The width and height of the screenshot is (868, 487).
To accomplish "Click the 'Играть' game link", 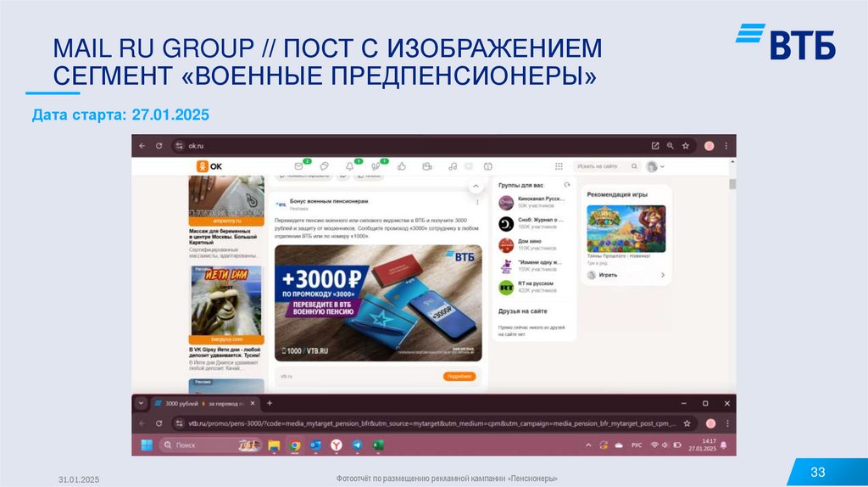I will pyautogui.click(x=608, y=275).
